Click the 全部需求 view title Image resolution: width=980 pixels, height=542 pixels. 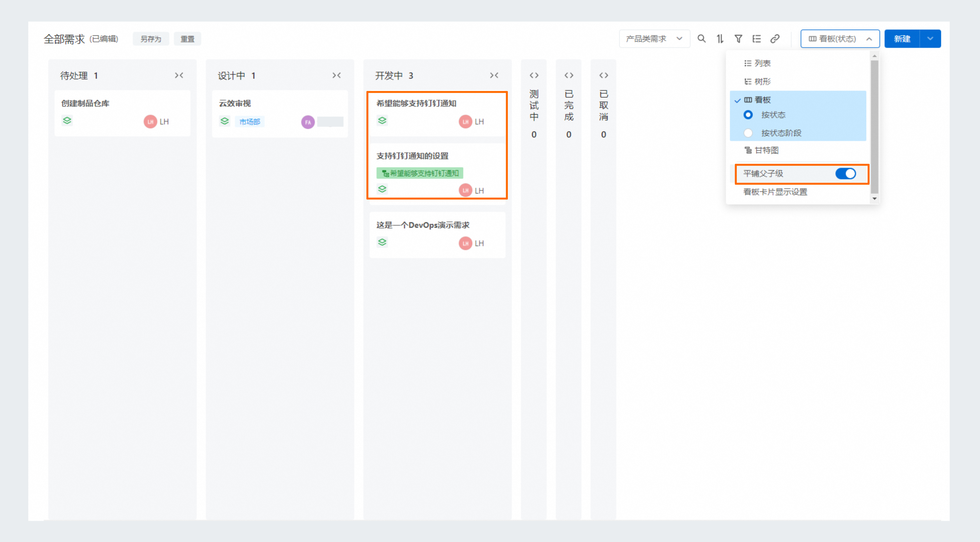point(64,39)
